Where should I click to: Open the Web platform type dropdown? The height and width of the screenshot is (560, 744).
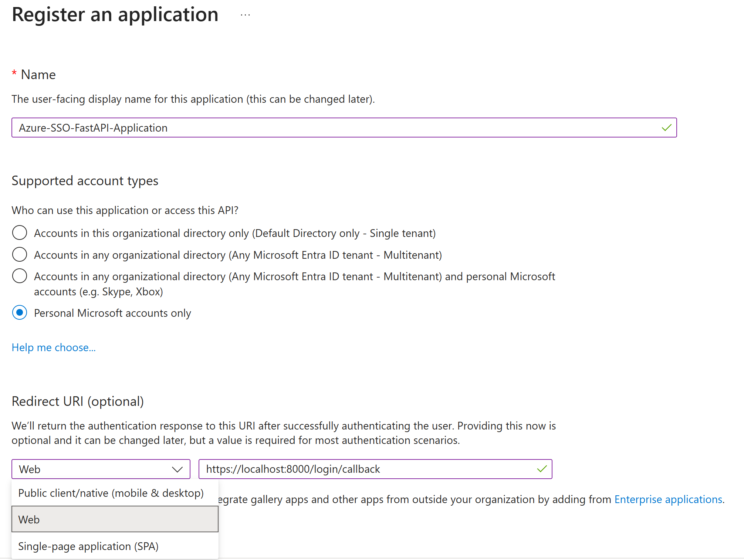point(92,469)
